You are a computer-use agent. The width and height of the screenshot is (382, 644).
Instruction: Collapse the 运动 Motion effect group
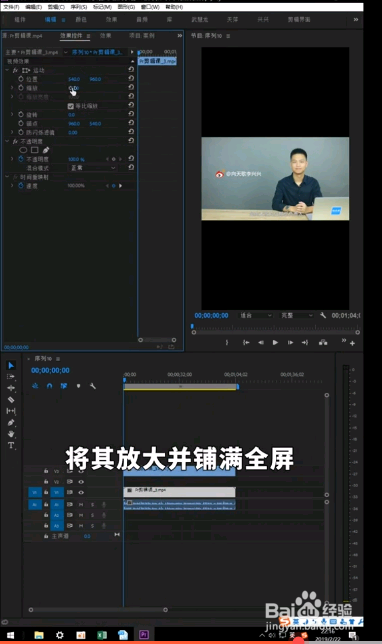(7, 70)
